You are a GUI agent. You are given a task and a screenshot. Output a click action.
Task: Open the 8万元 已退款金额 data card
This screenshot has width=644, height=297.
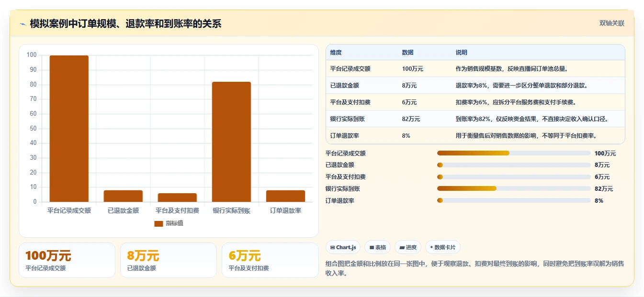(x=169, y=260)
